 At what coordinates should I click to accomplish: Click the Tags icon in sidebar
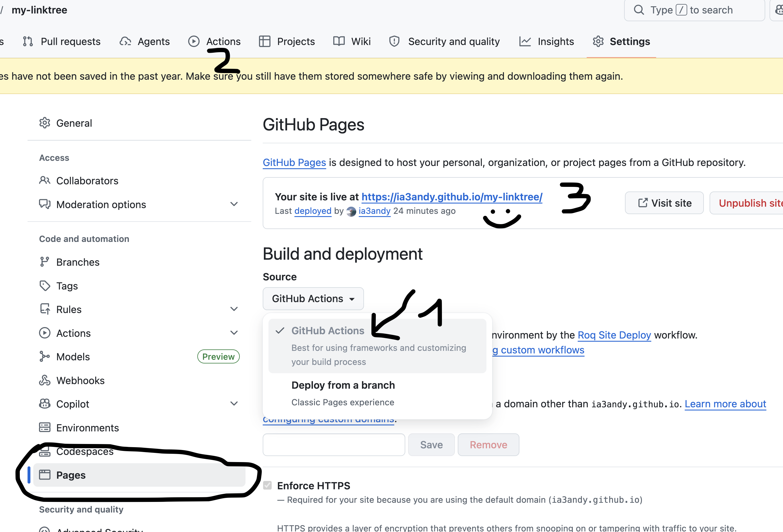click(x=44, y=286)
